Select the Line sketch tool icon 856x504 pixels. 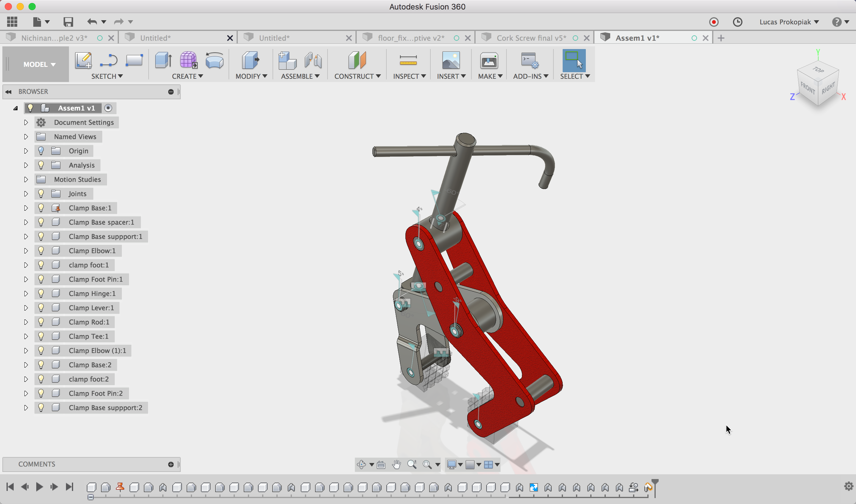pyautogui.click(x=109, y=60)
